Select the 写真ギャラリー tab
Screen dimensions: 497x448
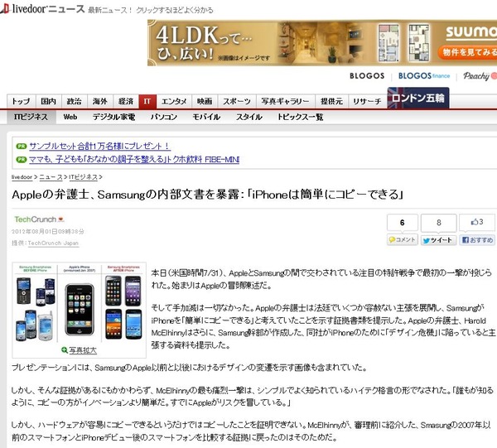pyautogui.click(x=285, y=101)
